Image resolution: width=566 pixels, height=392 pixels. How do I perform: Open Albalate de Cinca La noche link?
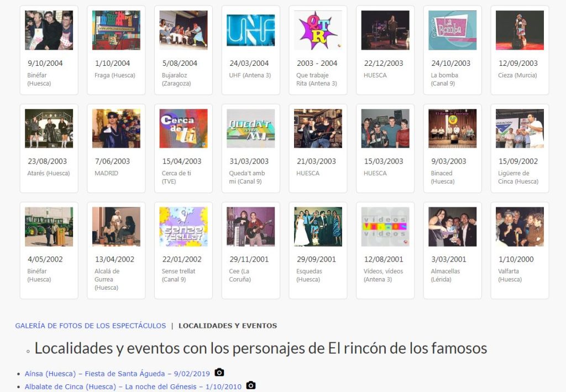pyautogui.click(x=133, y=386)
